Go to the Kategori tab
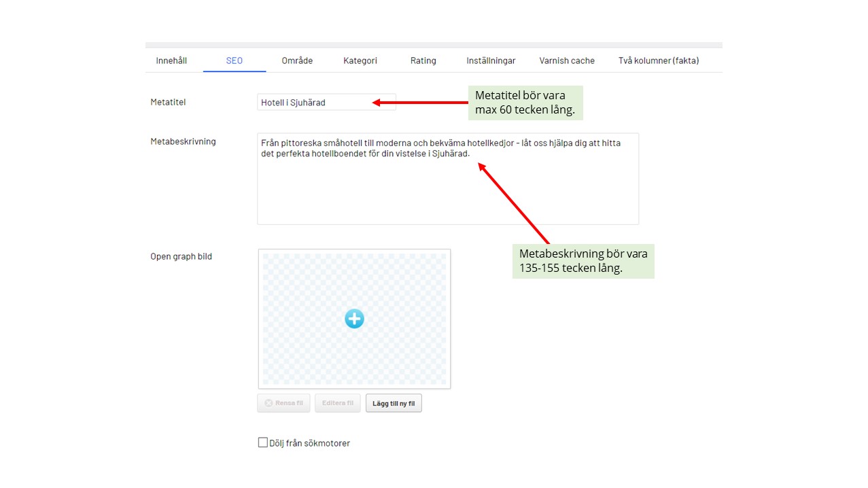The width and height of the screenshot is (868, 488). (x=360, y=60)
